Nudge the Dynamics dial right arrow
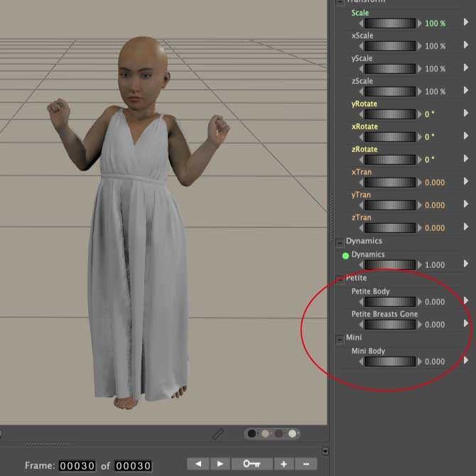 pos(419,265)
